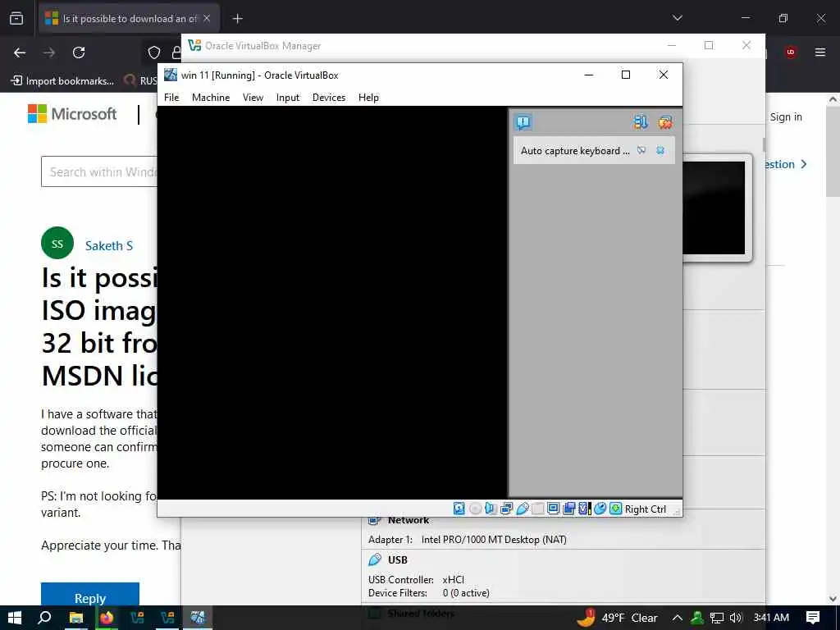Open Saketh S user profile link
The width and height of the screenshot is (840, 630).
[x=109, y=246]
